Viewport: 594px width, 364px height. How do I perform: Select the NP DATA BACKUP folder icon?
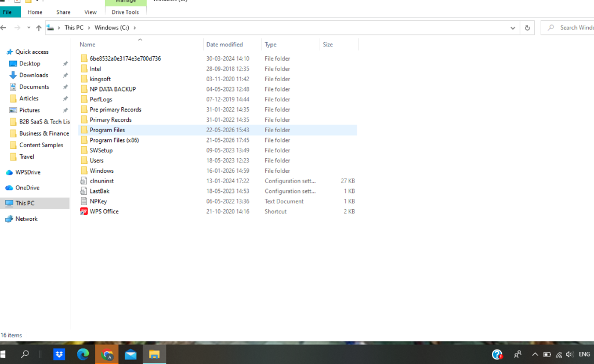click(x=84, y=89)
